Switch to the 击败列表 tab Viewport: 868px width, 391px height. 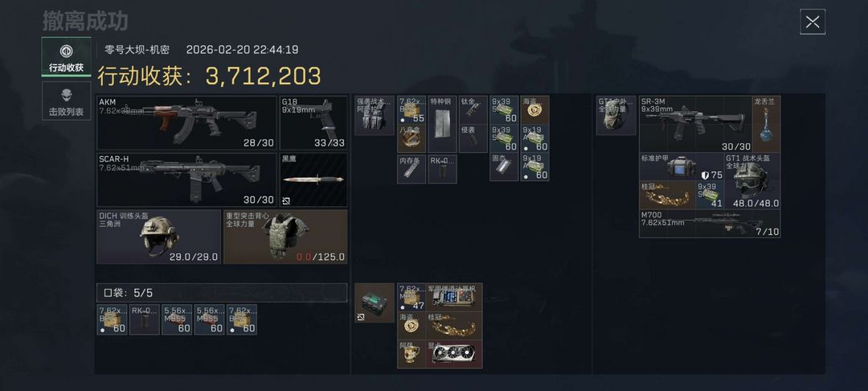(x=66, y=101)
